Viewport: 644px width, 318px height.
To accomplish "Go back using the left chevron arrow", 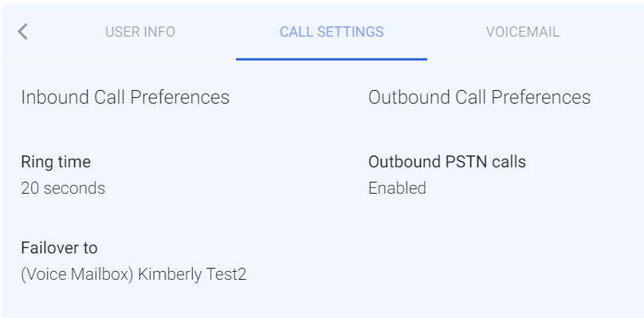I will pos(22,32).
